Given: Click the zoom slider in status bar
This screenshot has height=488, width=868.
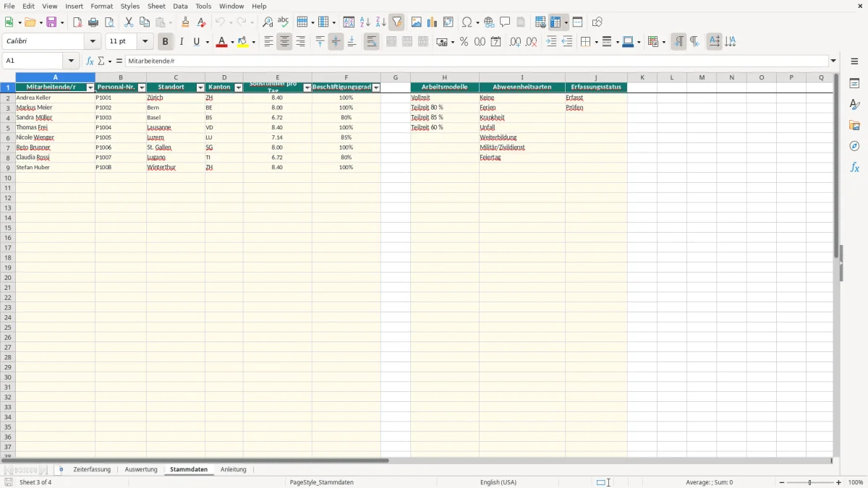Looking at the screenshot, I should [x=809, y=482].
